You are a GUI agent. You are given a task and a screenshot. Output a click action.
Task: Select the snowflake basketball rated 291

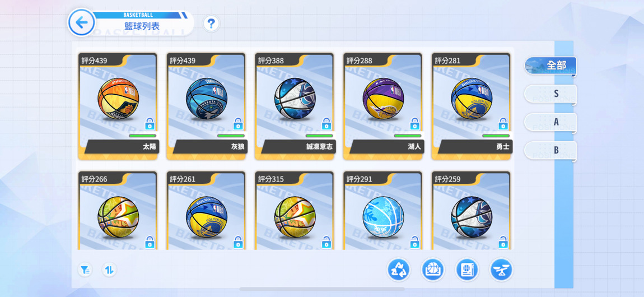(382, 210)
